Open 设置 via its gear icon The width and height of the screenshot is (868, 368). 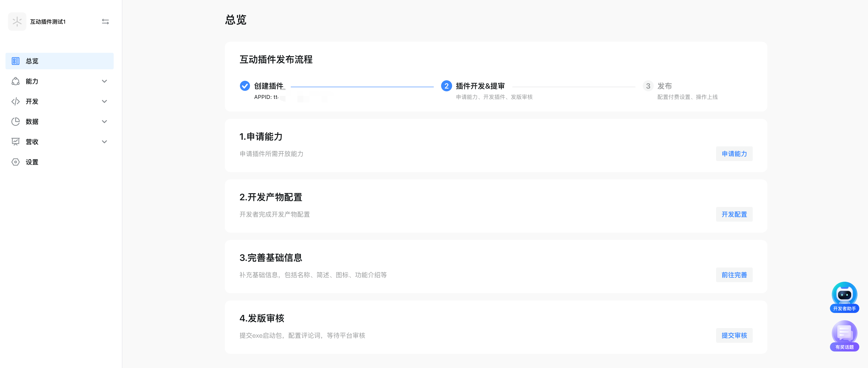(16, 162)
